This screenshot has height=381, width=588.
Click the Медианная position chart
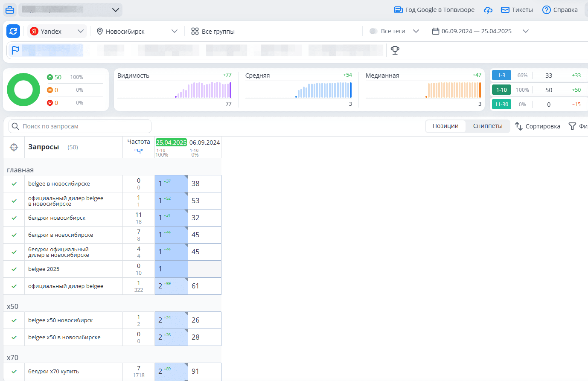(423, 90)
